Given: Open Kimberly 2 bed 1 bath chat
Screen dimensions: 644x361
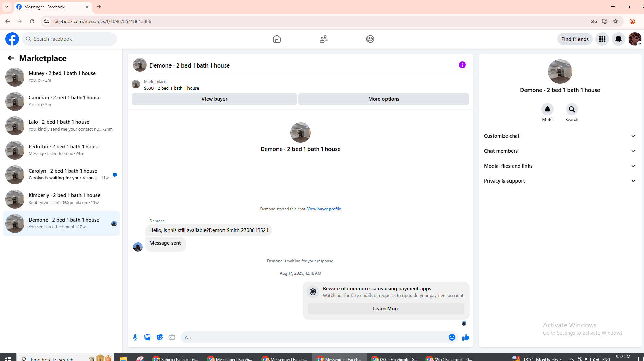Looking at the screenshot, I should click(61, 199).
